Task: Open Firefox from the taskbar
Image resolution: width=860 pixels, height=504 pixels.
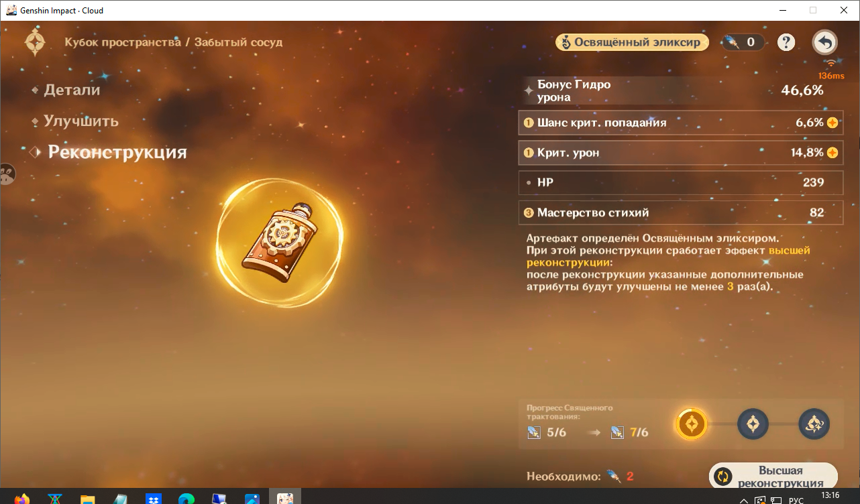Action: pyautogui.click(x=21, y=499)
